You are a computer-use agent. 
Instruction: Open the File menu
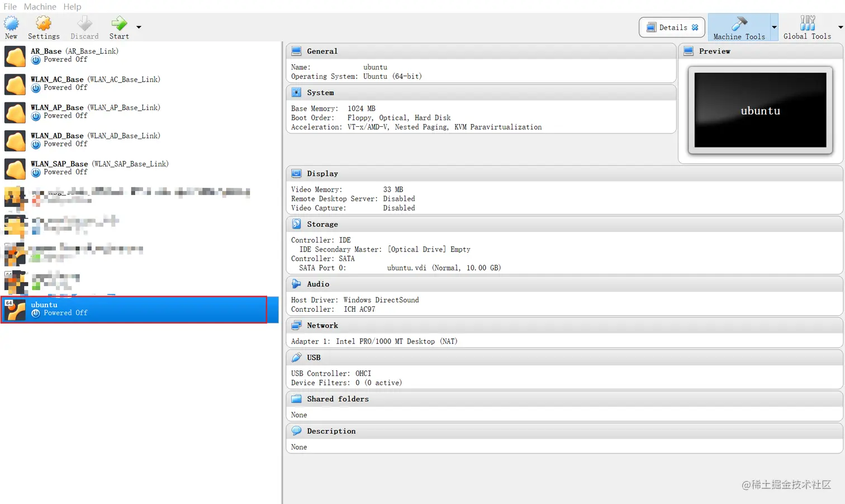10,7
